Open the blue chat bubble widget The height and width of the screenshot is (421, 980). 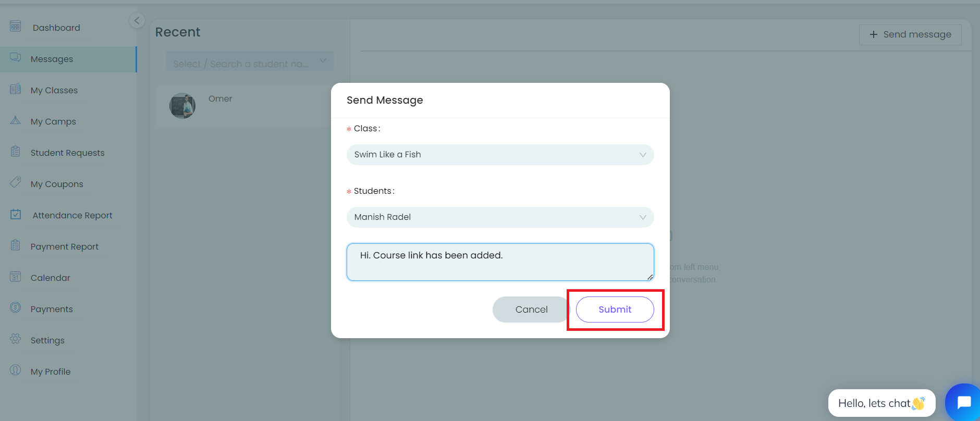point(963,402)
